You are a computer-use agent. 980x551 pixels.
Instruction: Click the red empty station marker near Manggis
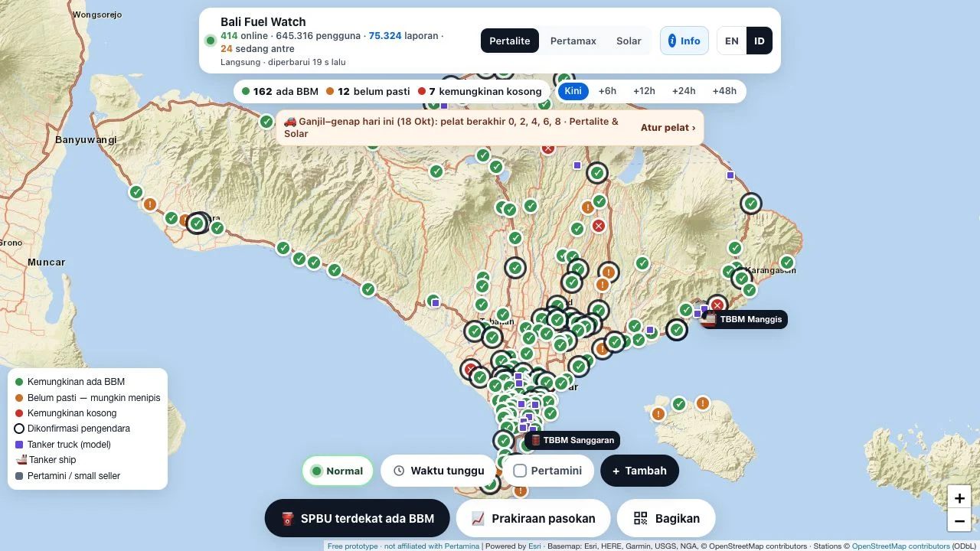pyautogui.click(x=717, y=305)
